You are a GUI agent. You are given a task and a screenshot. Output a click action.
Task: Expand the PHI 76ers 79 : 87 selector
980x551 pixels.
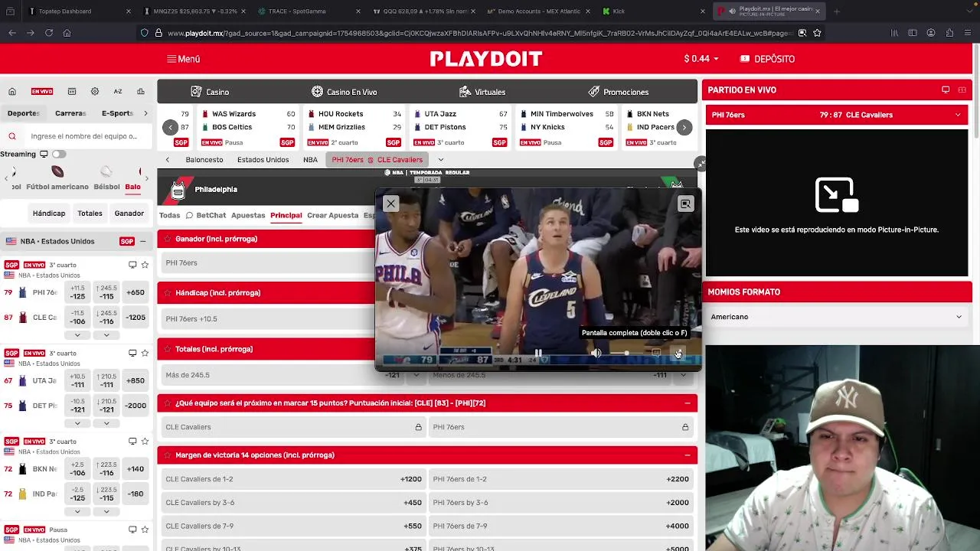(x=836, y=115)
